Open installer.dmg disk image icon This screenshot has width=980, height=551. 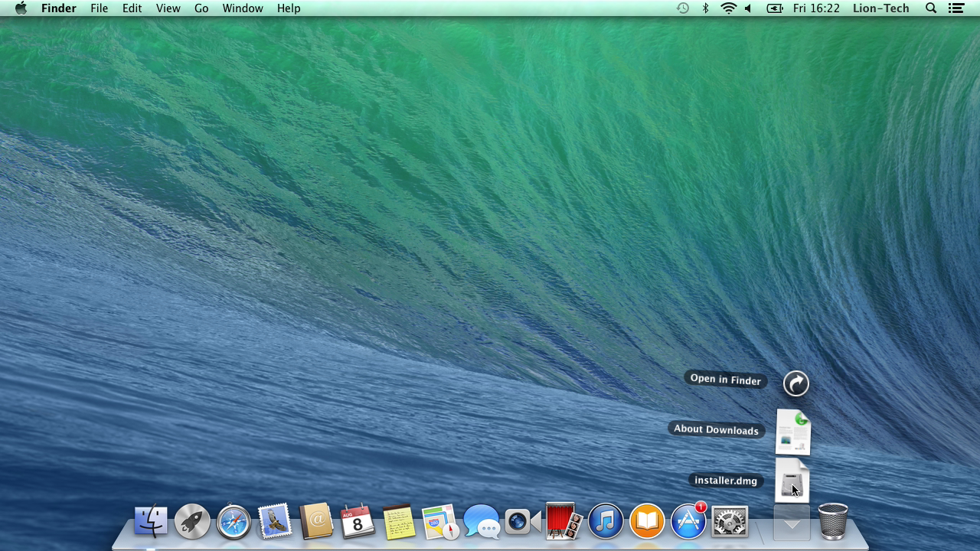[x=792, y=481]
